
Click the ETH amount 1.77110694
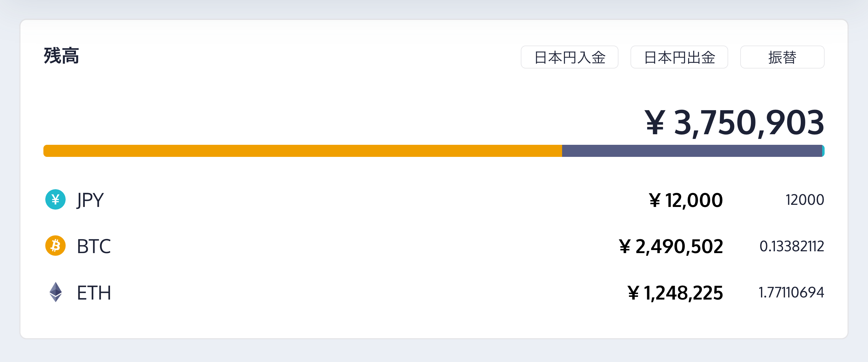coord(791,293)
